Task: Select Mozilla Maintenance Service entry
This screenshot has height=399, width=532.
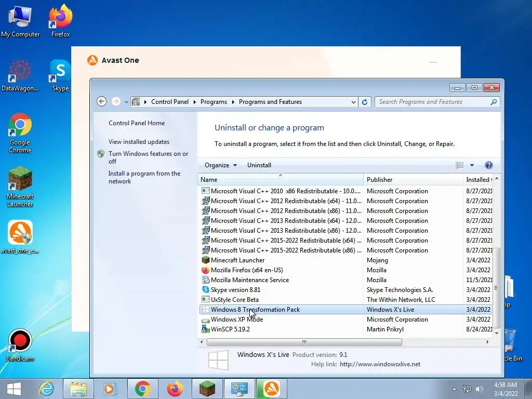Action: (x=345, y=280)
